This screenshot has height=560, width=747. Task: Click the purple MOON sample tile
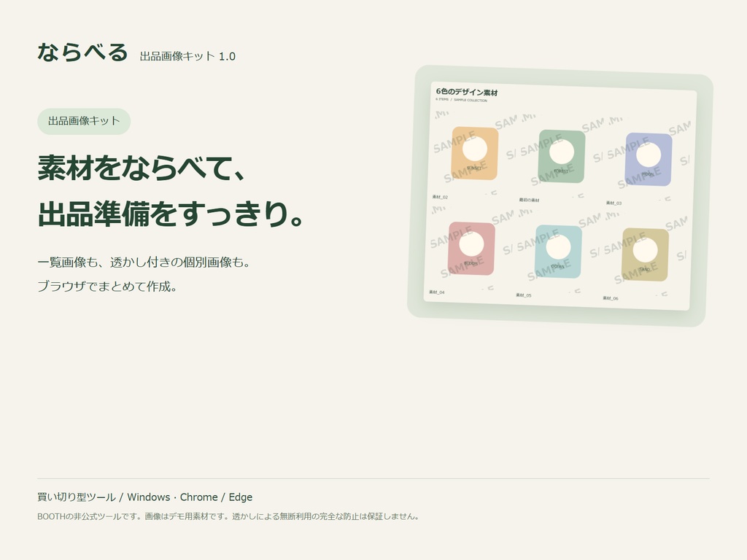[x=649, y=160]
